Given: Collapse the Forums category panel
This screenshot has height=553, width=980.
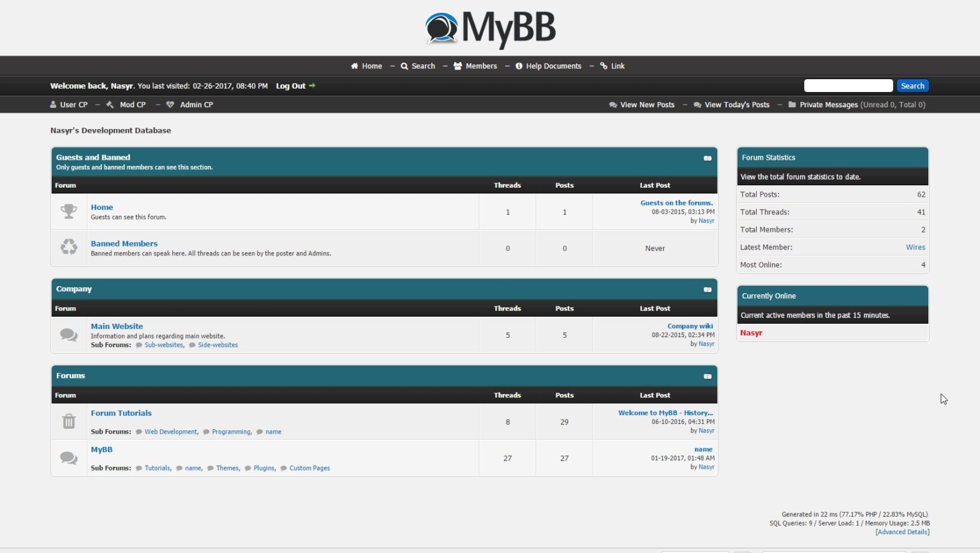Looking at the screenshot, I should [x=708, y=376].
